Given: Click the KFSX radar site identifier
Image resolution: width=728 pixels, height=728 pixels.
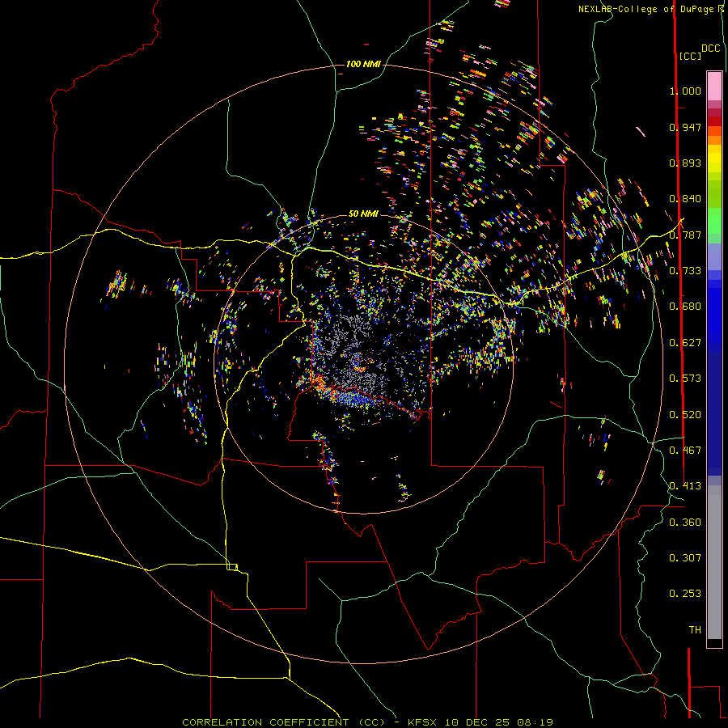Looking at the screenshot, I should coord(422,722).
